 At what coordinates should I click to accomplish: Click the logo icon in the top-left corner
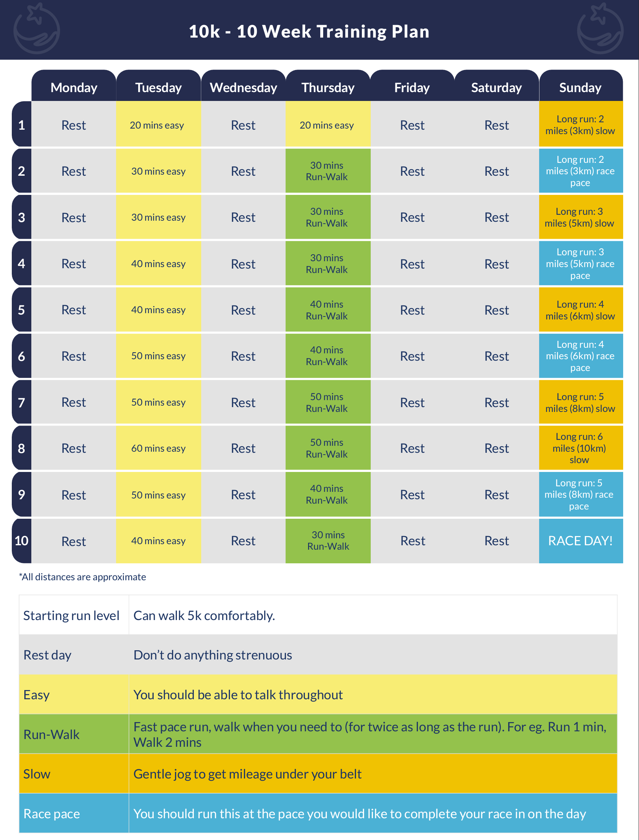(x=36, y=28)
